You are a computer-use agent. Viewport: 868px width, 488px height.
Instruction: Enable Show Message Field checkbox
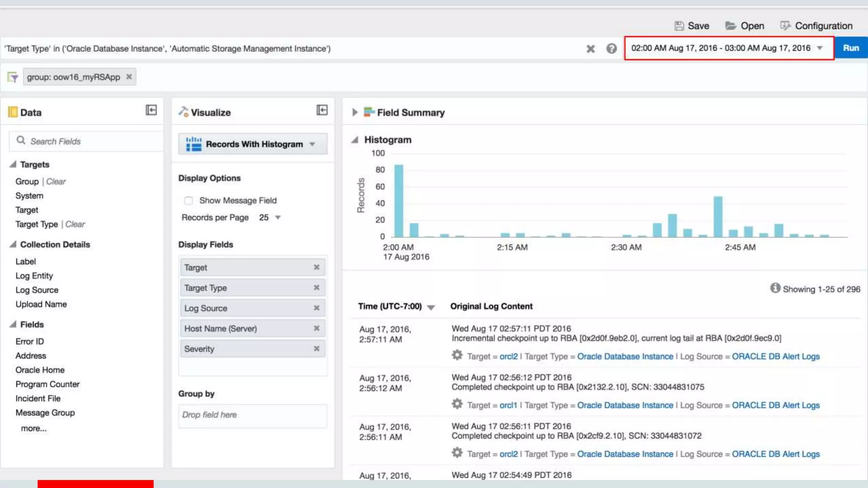click(x=189, y=200)
